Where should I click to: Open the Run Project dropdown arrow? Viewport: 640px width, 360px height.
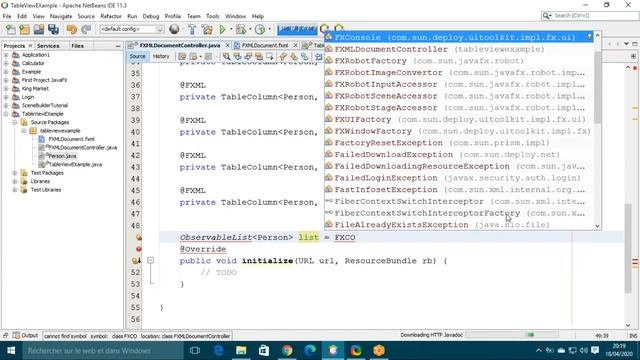click(231, 29)
